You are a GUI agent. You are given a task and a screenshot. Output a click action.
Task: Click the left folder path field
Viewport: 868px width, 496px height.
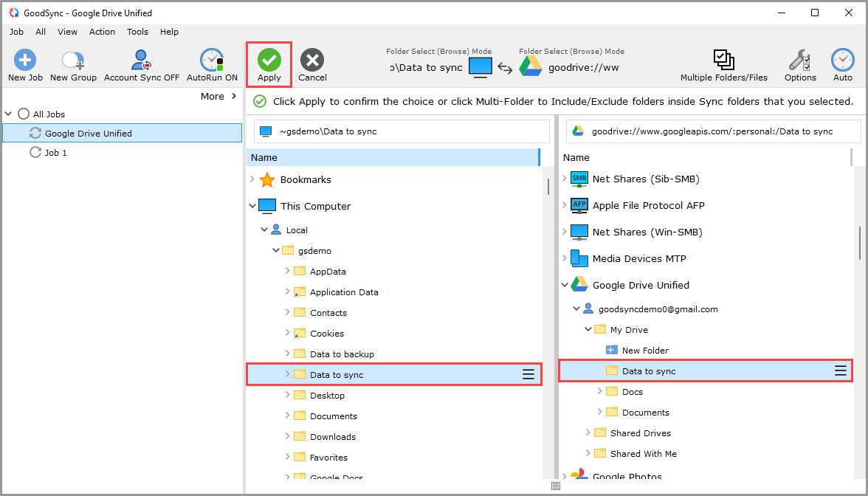tap(402, 131)
